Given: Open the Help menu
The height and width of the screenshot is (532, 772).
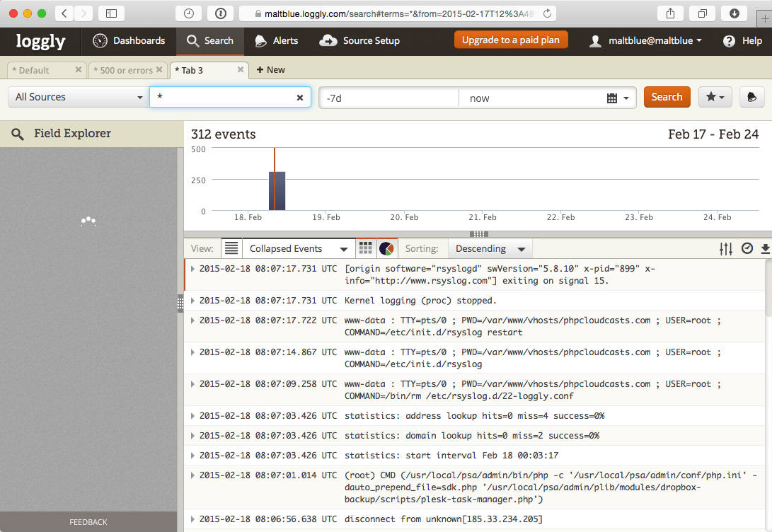Looking at the screenshot, I should click(x=742, y=41).
